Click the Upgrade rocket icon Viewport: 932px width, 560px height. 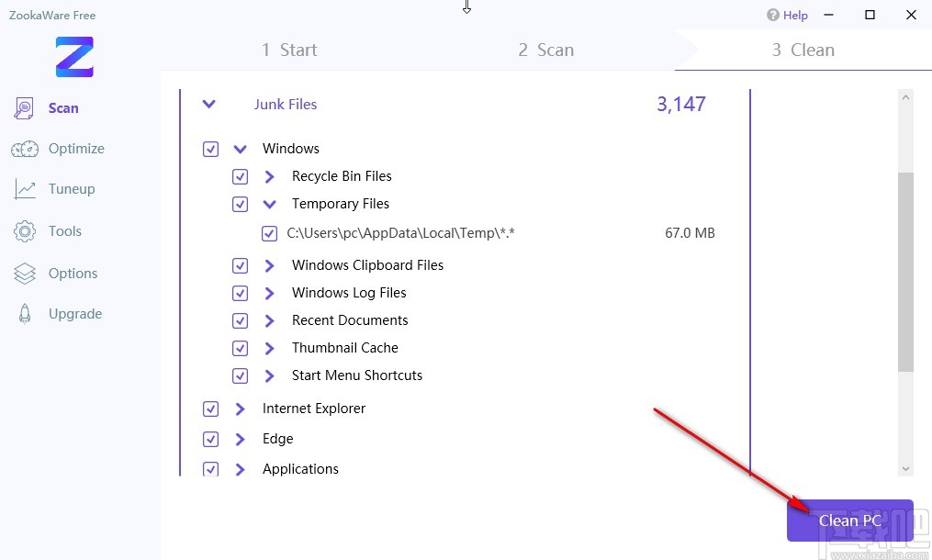click(x=26, y=314)
